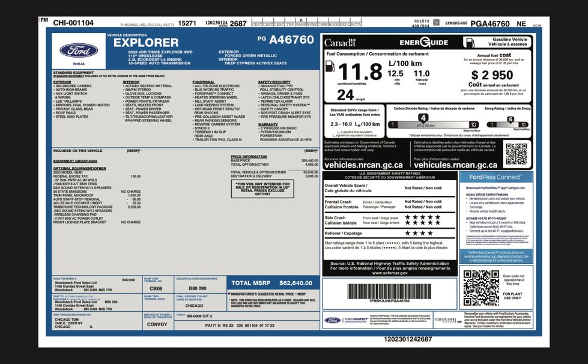Click the large plant-use QR code
This screenshot has height=364, width=588.
(x=480, y=288)
